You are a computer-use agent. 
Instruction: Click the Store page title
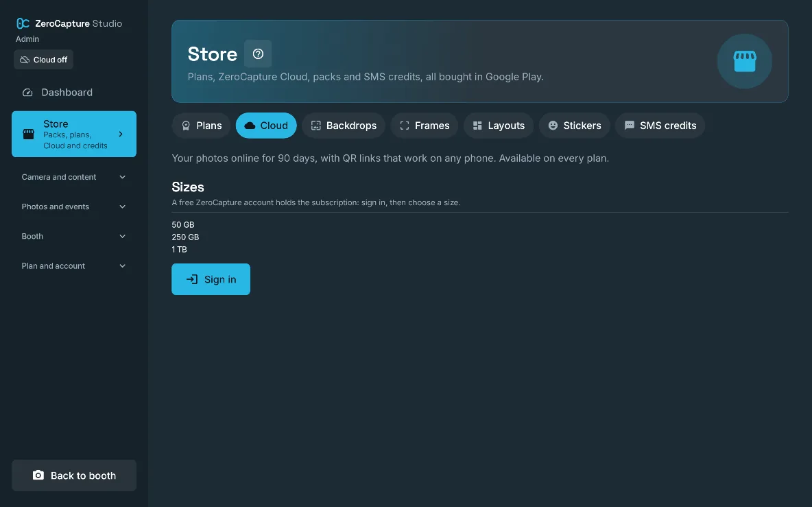(x=213, y=54)
